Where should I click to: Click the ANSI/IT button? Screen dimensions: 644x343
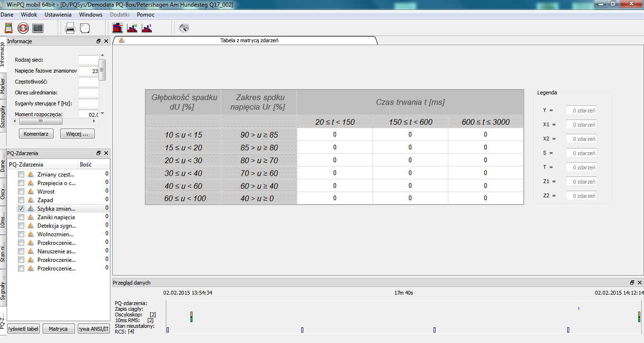(93, 329)
